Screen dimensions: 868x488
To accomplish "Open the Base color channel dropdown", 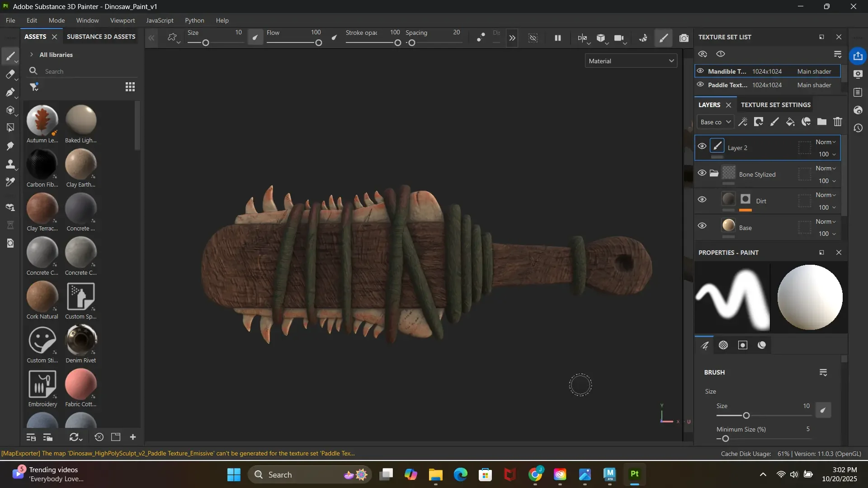I will 715,122.
